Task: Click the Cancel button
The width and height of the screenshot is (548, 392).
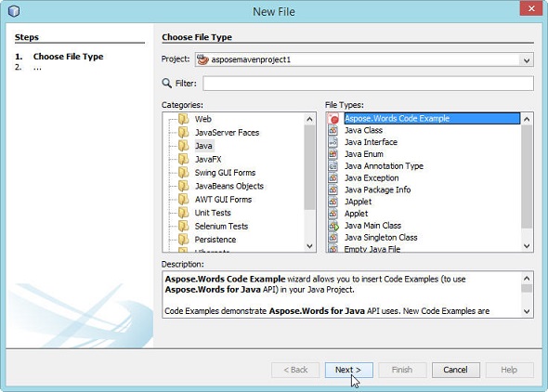Action: coord(456,370)
